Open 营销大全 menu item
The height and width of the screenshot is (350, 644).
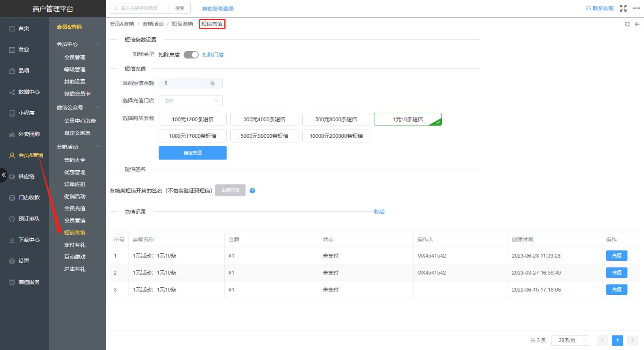pos(75,160)
